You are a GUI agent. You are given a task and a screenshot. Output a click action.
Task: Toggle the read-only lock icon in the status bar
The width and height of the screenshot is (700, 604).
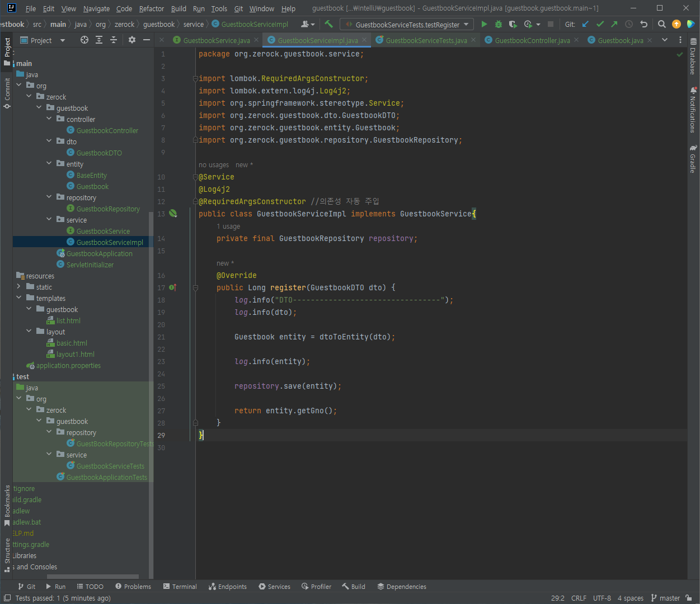pyautogui.click(x=689, y=598)
